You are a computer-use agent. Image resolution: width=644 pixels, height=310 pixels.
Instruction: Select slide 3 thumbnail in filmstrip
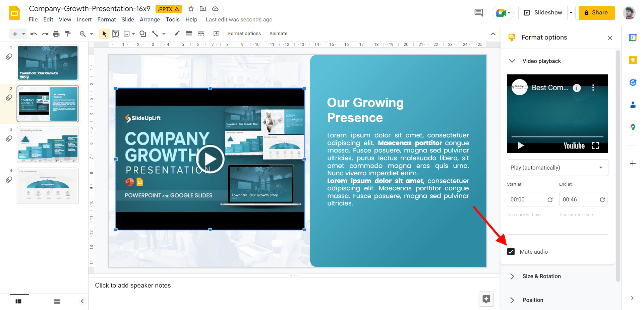click(x=48, y=145)
